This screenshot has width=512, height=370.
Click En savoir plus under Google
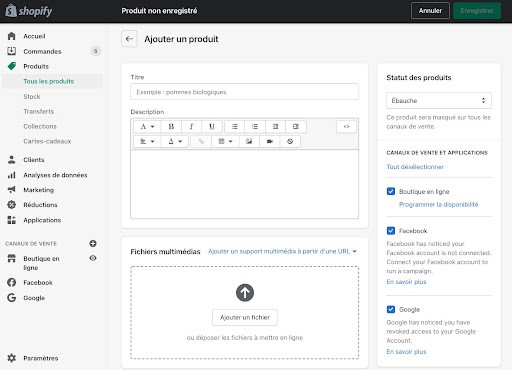pos(406,352)
